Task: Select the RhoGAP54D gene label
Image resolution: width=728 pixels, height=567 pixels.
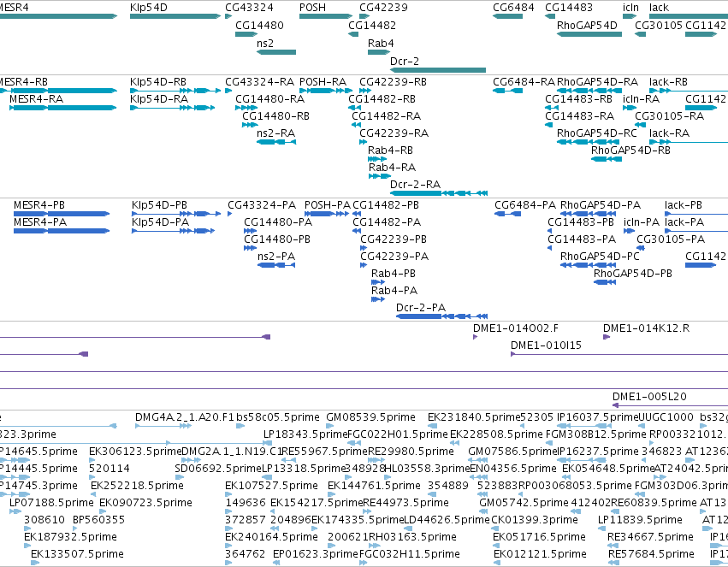Action: click(587, 25)
